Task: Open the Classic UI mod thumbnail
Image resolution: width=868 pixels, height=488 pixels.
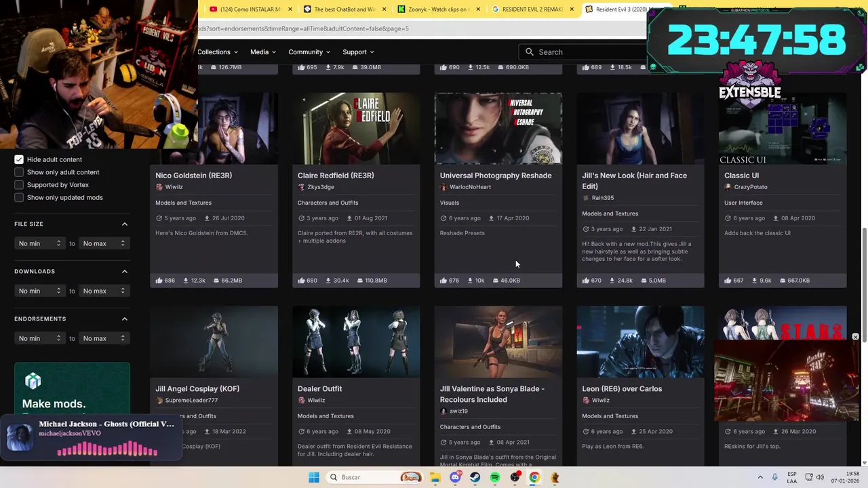Action: [783, 129]
